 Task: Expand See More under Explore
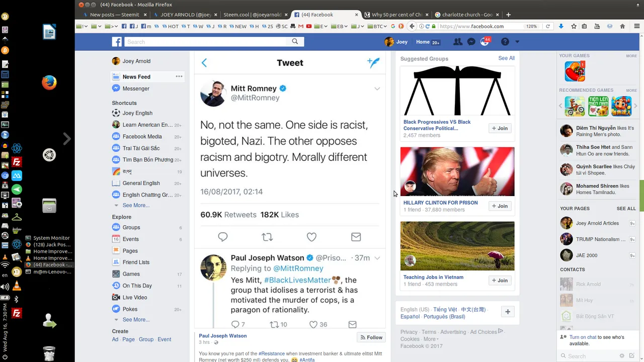[136, 320]
